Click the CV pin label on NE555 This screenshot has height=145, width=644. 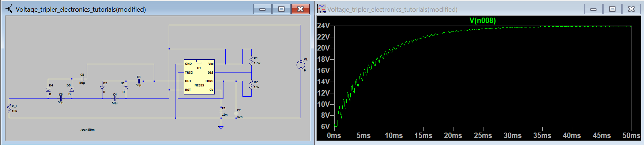(x=211, y=90)
